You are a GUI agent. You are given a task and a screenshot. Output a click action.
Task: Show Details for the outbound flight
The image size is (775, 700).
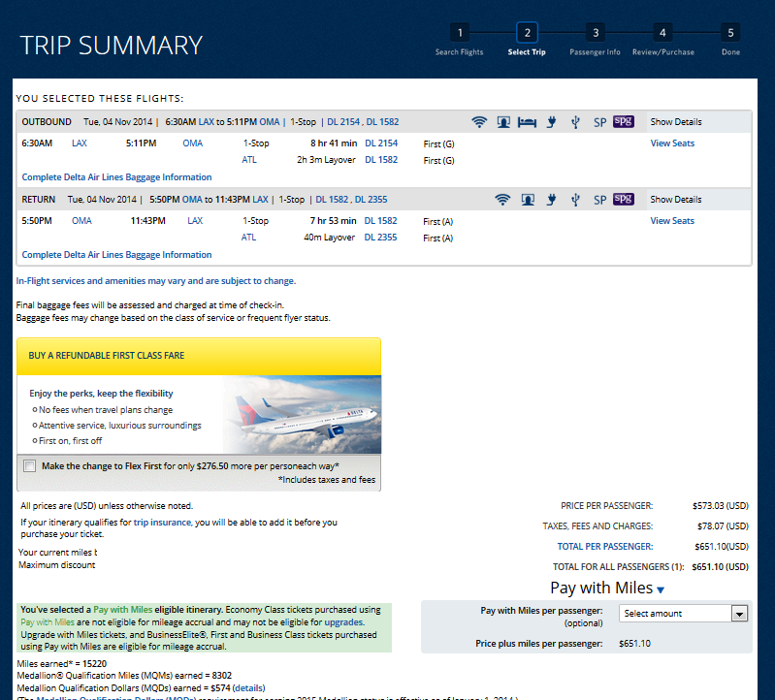tap(675, 122)
